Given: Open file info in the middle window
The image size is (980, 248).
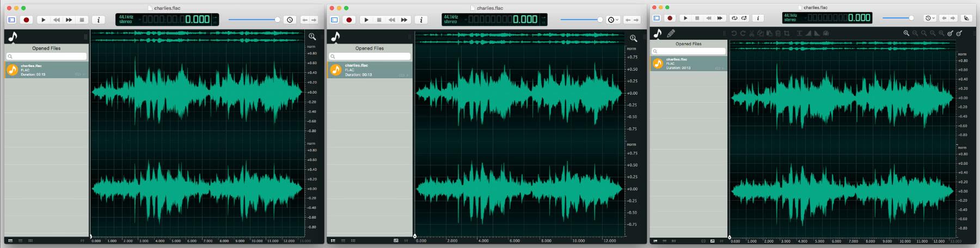Looking at the screenshot, I should [421, 20].
